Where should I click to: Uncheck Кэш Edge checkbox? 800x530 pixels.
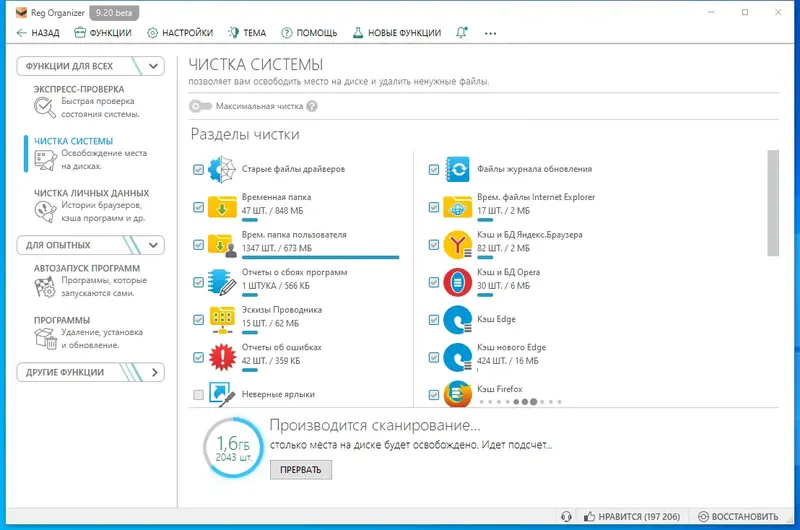coord(434,320)
